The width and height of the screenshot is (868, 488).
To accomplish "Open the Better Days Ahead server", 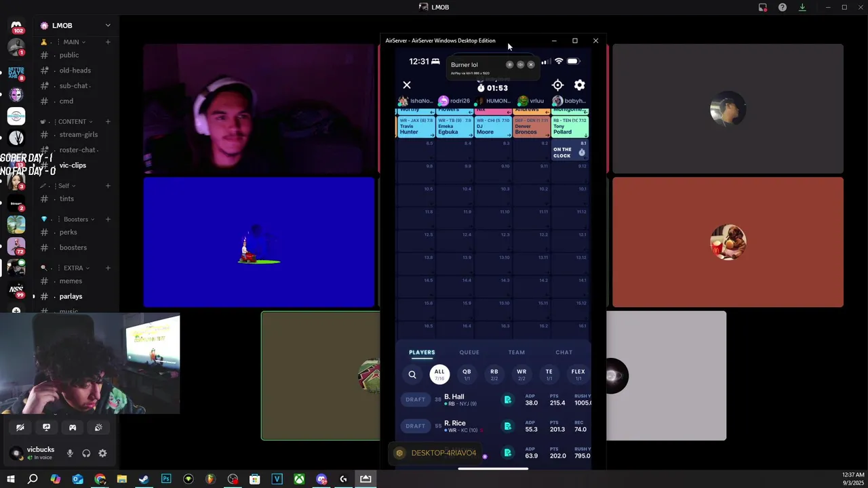I will tap(16, 73).
